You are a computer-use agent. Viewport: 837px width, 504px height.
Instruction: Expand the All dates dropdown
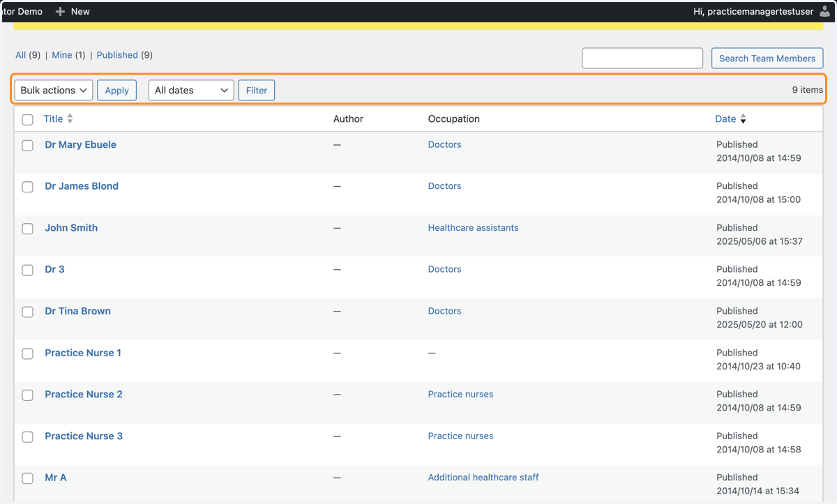(x=191, y=90)
